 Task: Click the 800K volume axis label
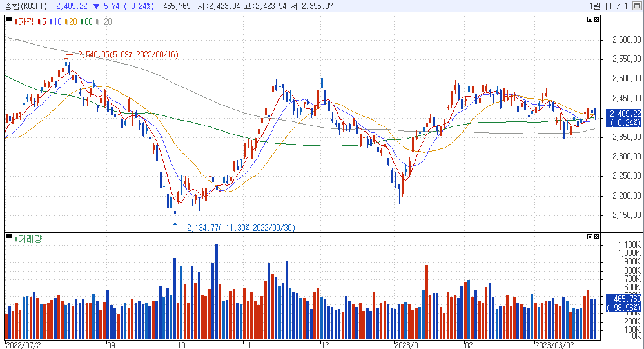click(632, 270)
